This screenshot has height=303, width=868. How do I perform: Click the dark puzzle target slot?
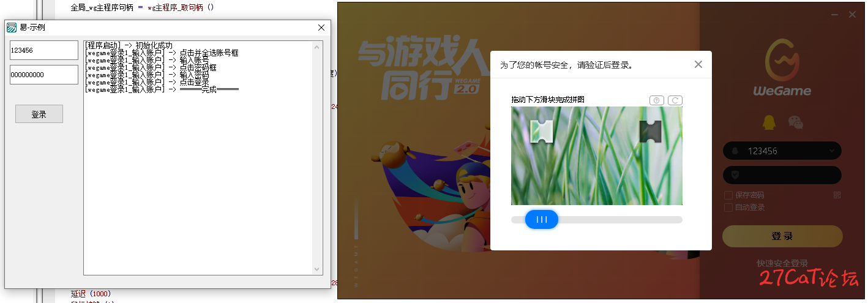tap(650, 132)
